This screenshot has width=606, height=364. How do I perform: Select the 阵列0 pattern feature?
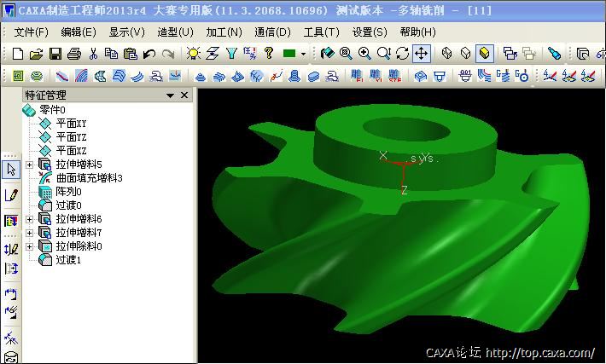pos(69,192)
